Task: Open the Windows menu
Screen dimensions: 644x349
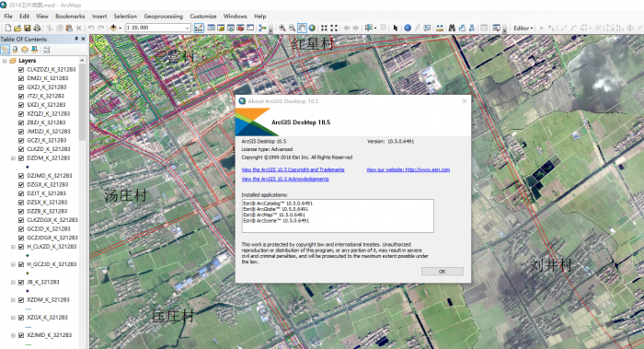Action: [235, 16]
